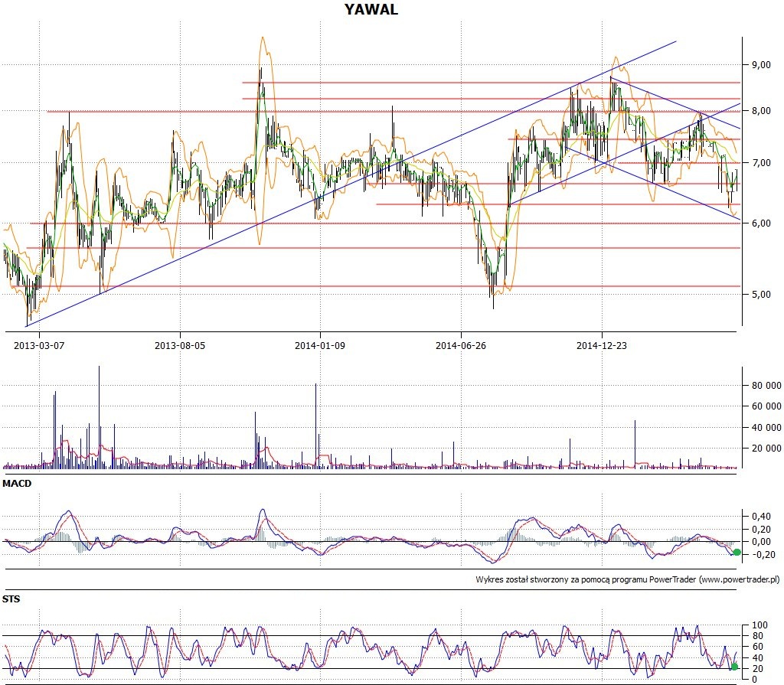
Task: Click the STS axis label reading 0
Action: coord(755,680)
